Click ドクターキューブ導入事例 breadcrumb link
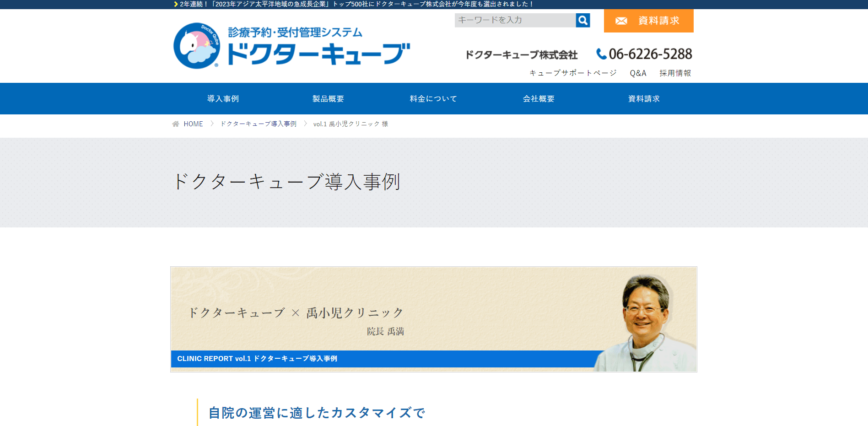868x426 pixels. (259, 124)
